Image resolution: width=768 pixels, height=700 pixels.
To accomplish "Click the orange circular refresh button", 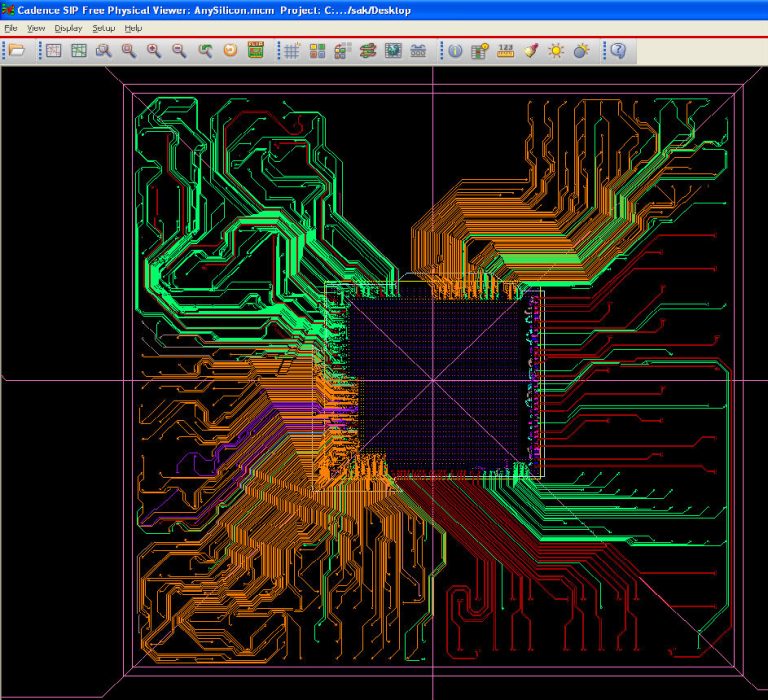I will coord(230,50).
